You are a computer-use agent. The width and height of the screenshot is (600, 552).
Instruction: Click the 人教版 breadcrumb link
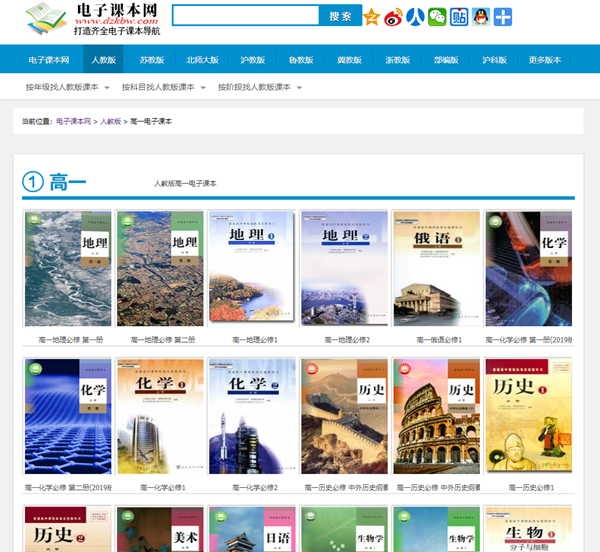(x=111, y=121)
